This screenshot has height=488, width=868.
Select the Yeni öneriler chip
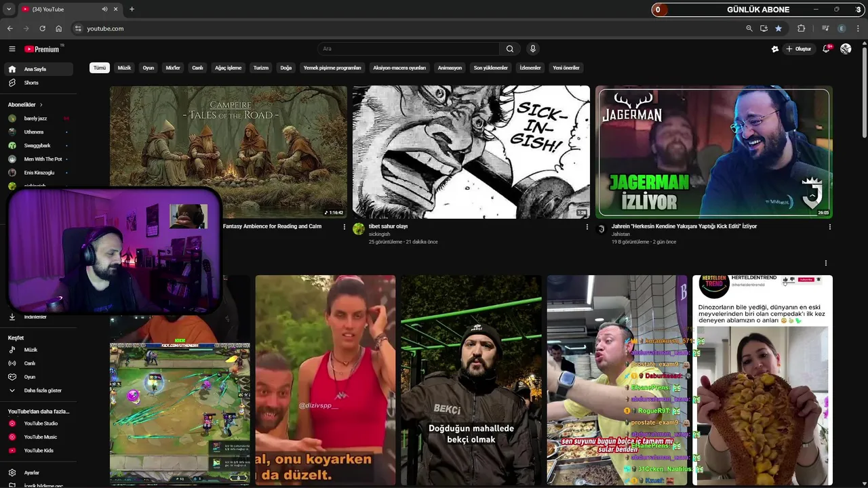click(x=566, y=68)
